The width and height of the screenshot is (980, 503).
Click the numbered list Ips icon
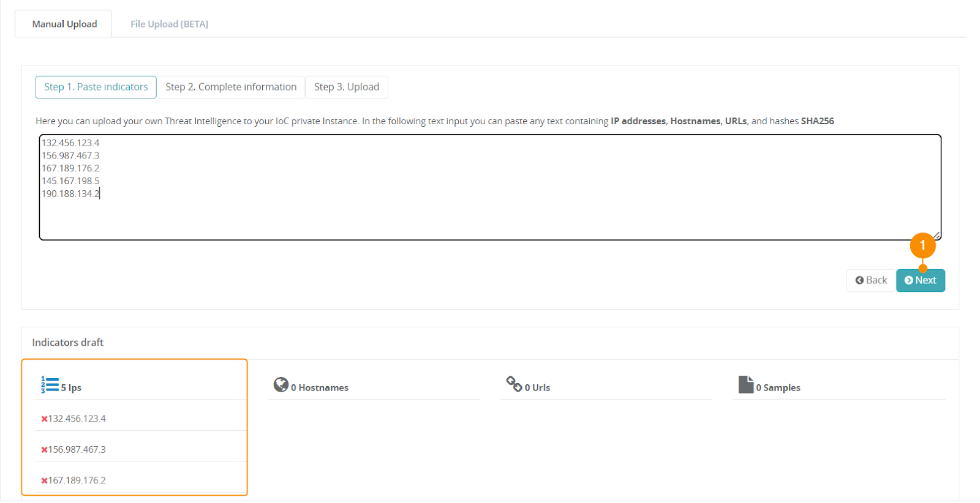coord(50,385)
